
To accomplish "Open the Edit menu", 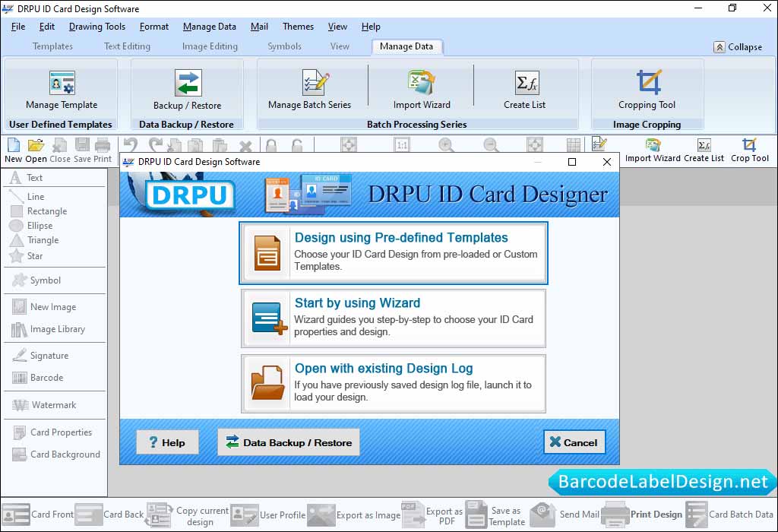I will coord(46,27).
